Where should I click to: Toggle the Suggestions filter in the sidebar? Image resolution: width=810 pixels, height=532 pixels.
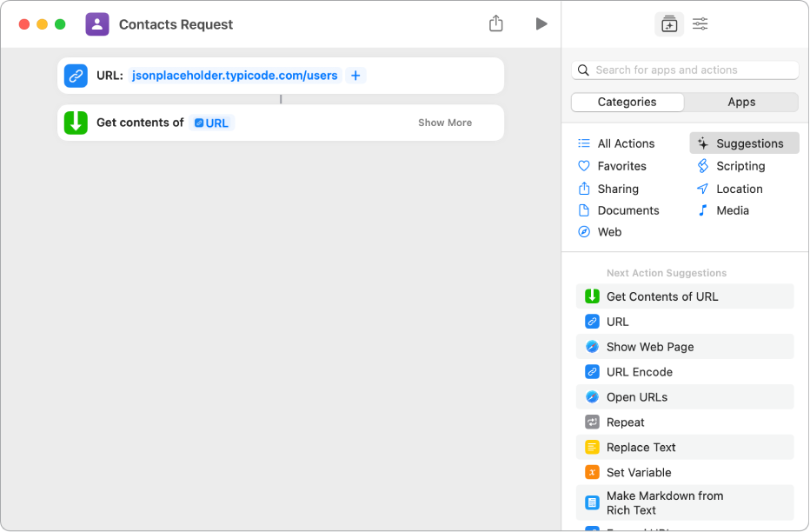[743, 143]
